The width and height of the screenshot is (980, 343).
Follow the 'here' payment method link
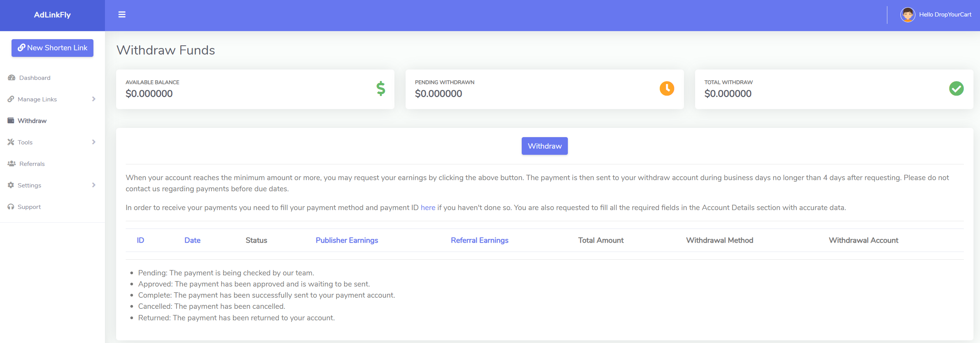pos(428,207)
